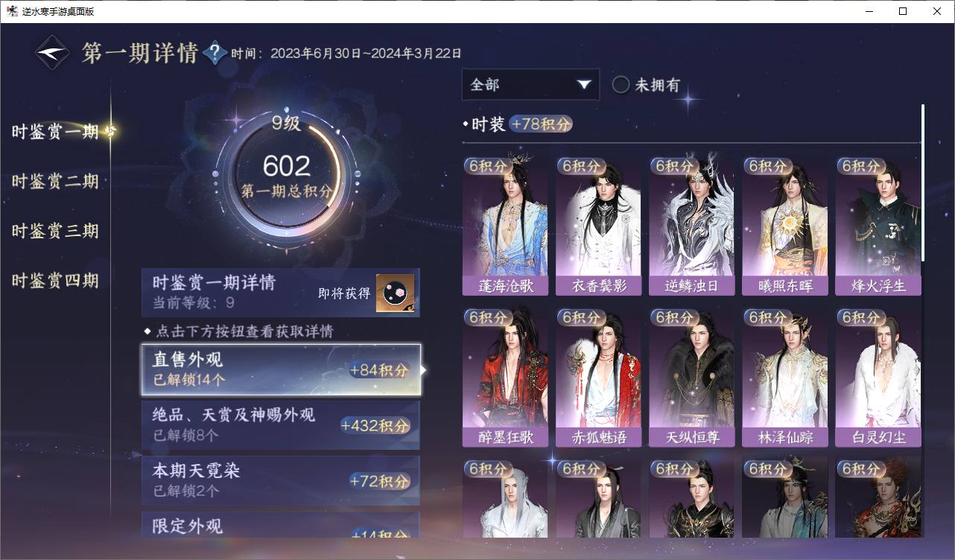Viewport: 955px width, 560px height.
Task: Open the question mark help icon
Action: pos(215,53)
